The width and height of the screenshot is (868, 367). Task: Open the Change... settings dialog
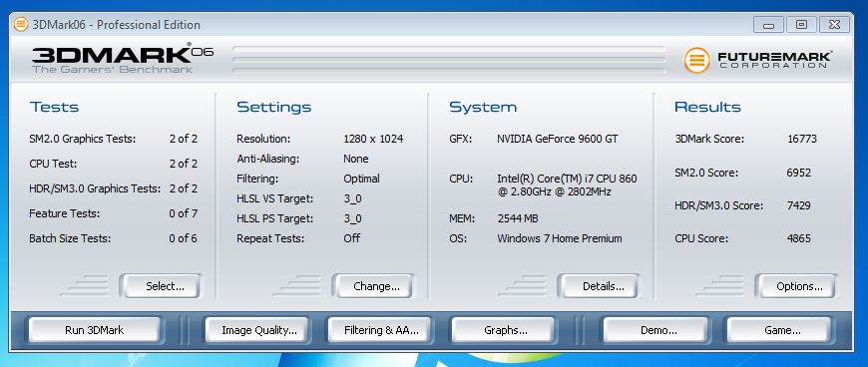pyautogui.click(x=373, y=286)
